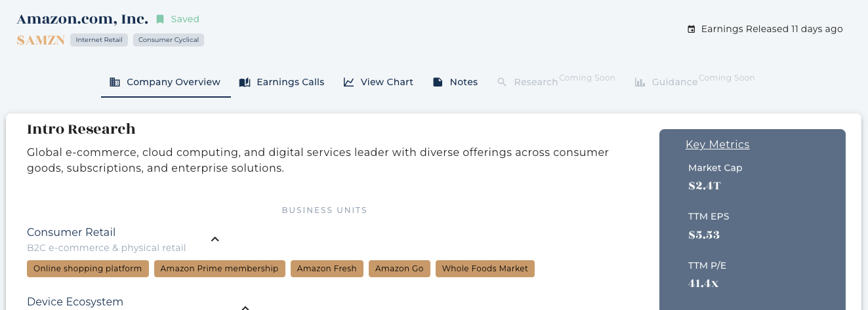Click the bar chart icon for Guidance

640,82
